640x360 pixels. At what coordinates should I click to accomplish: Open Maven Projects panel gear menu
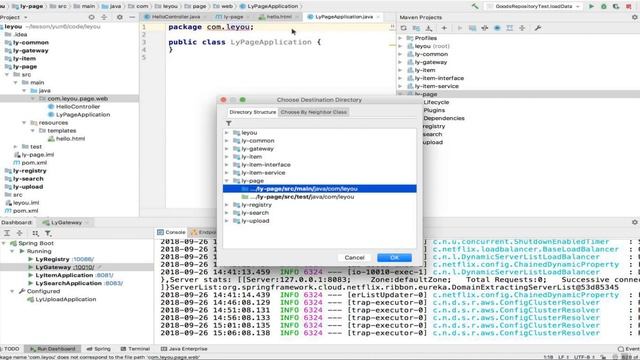[635, 17]
